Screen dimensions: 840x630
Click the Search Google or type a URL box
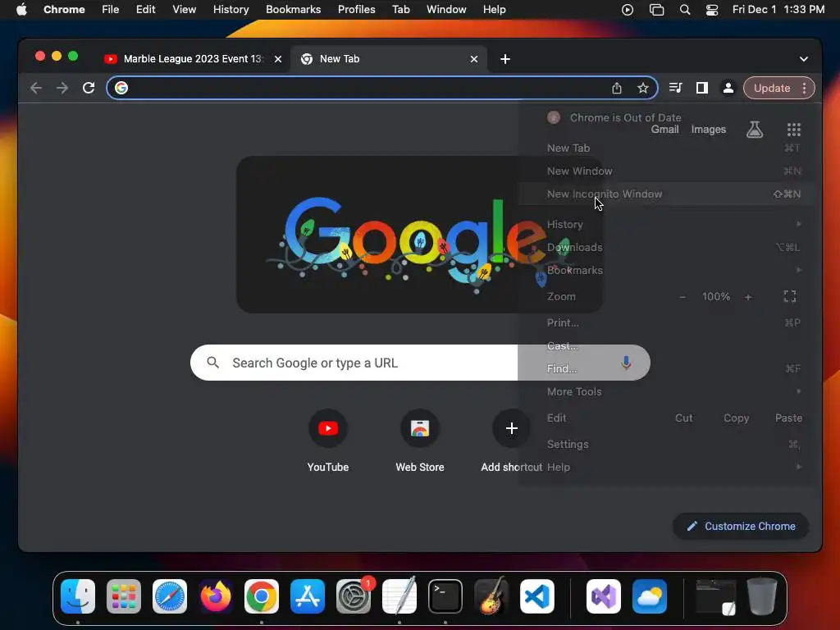coord(420,363)
